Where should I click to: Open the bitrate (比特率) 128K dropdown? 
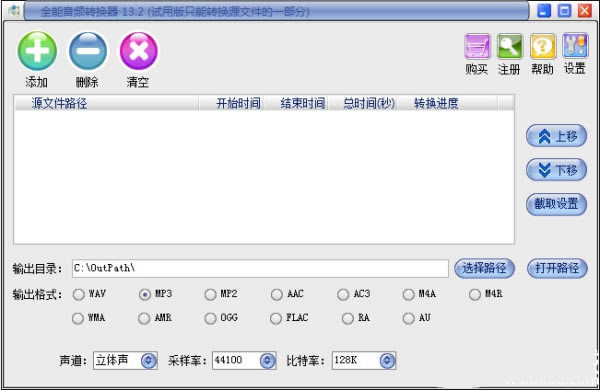387,361
